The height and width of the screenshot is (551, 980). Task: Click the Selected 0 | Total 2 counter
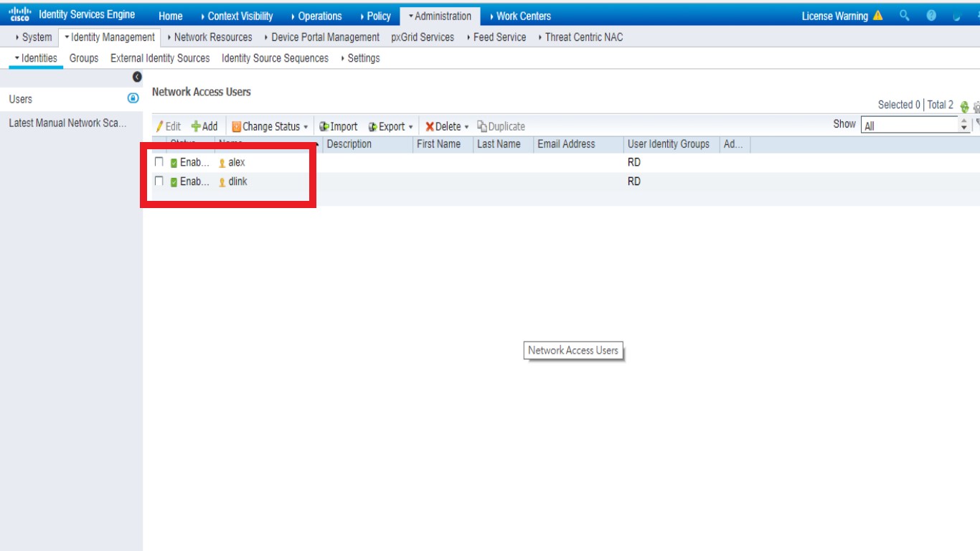pyautogui.click(x=915, y=105)
